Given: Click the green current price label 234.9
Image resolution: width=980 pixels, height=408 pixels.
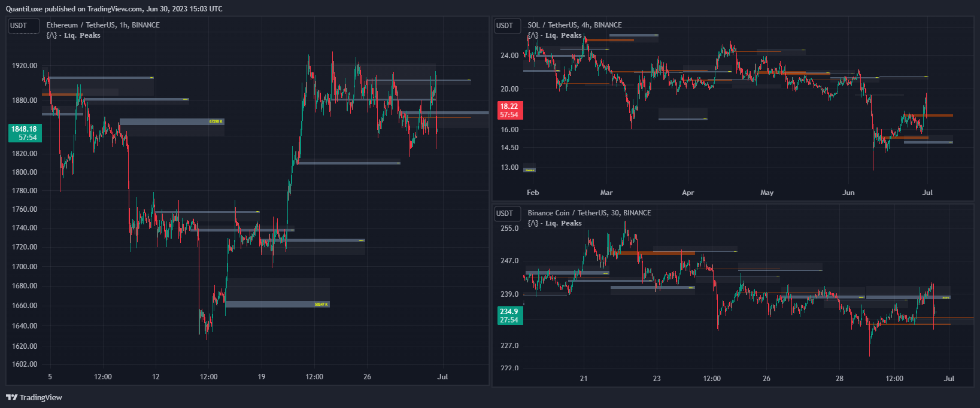Looking at the screenshot, I should (x=509, y=315).
